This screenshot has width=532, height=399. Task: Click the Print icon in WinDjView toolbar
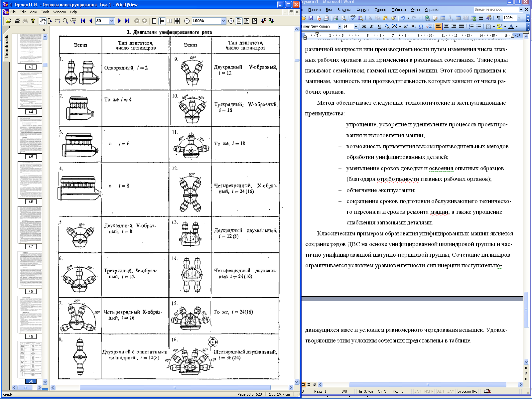pyautogui.click(x=18, y=21)
